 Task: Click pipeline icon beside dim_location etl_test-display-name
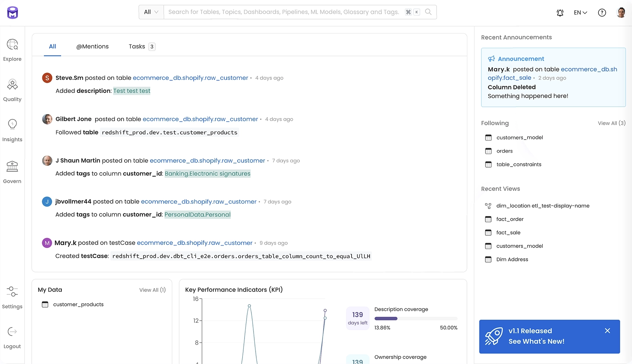[488, 206]
